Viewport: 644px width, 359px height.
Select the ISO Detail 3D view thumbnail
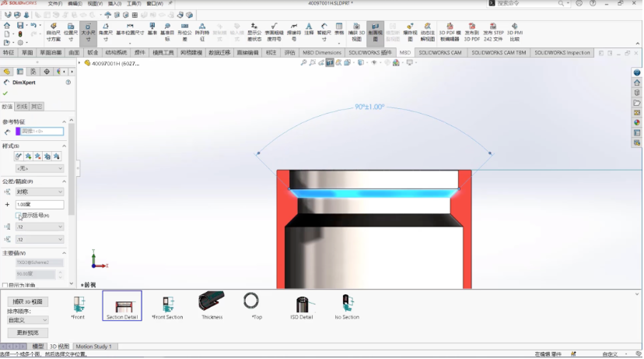pos(302,308)
